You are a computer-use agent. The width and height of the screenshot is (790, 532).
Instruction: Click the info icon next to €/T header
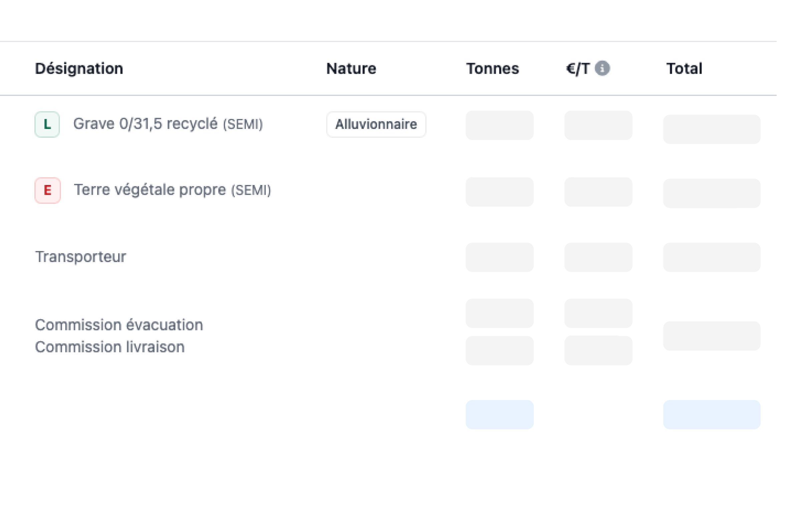tap(603, 69)
